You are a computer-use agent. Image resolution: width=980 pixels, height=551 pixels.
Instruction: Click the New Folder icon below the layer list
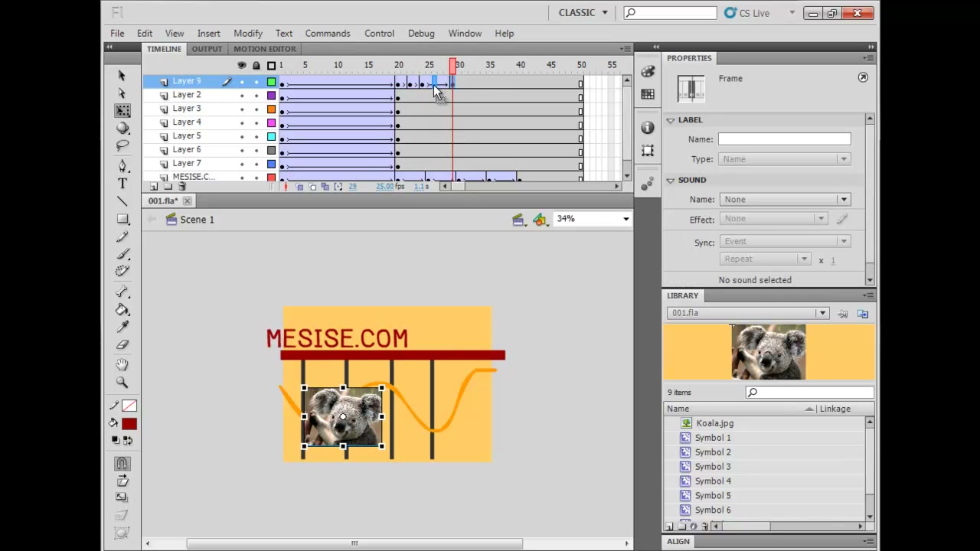pyautogui.click(x=168, y=187)
